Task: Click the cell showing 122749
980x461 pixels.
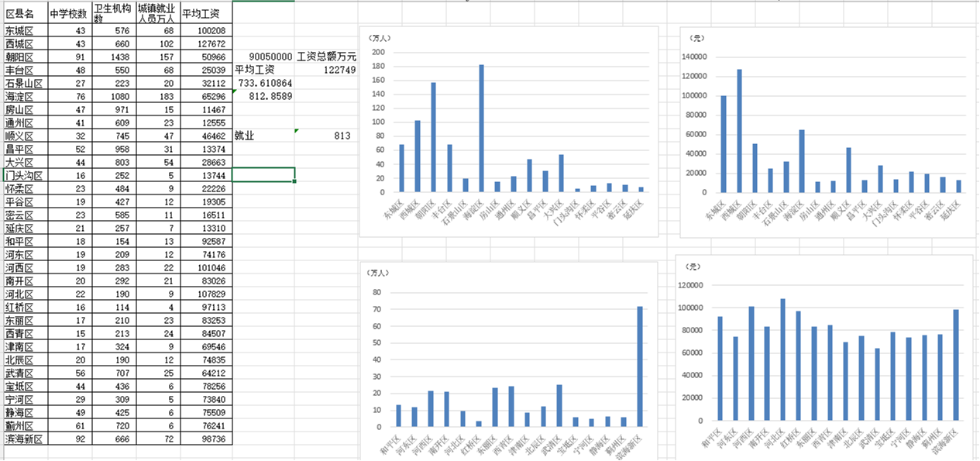Action: pos(326,71)
